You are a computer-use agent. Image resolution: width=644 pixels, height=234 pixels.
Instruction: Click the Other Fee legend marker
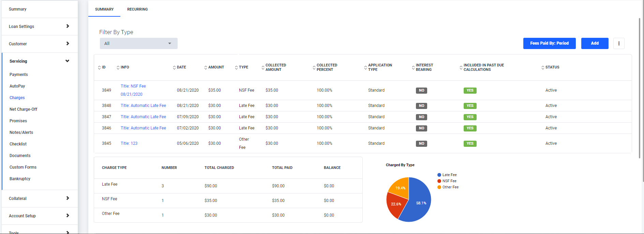click(439, 187)
